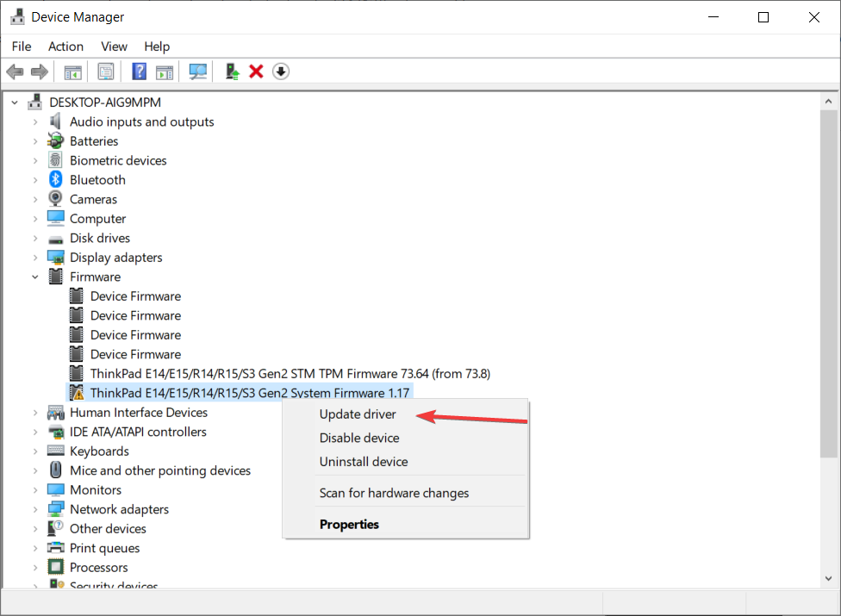Image resolution: width=841 pixels, height=616 pixels.
Task: Click the Keyboards category icon
Action: (56, 451)
